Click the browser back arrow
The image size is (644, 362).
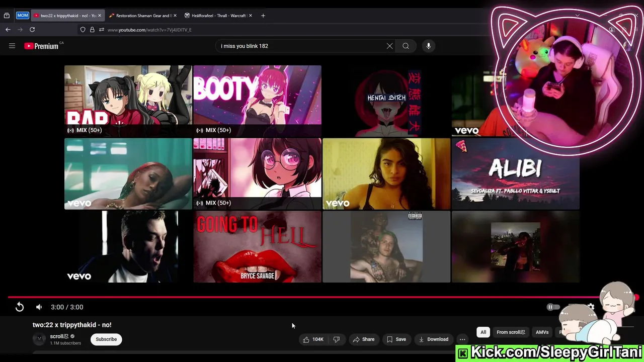click(8, 30)
